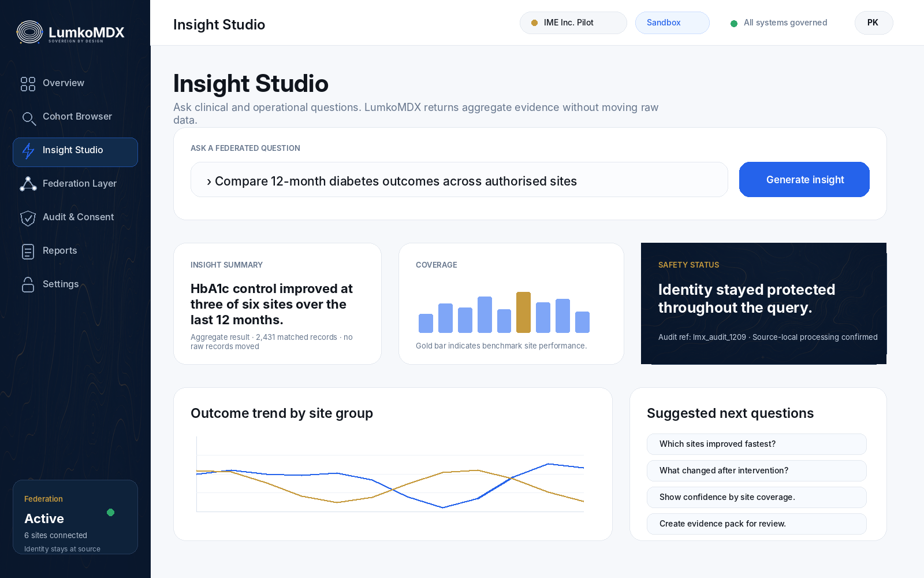
Task: Click the Insight Summary HbA1c headline
Action: [x=271, y=304]
